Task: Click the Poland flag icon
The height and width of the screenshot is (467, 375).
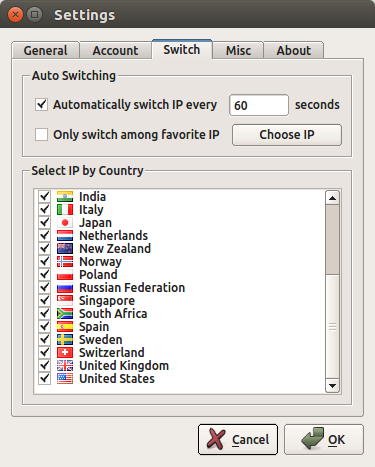Action: (x=65, y=275)
